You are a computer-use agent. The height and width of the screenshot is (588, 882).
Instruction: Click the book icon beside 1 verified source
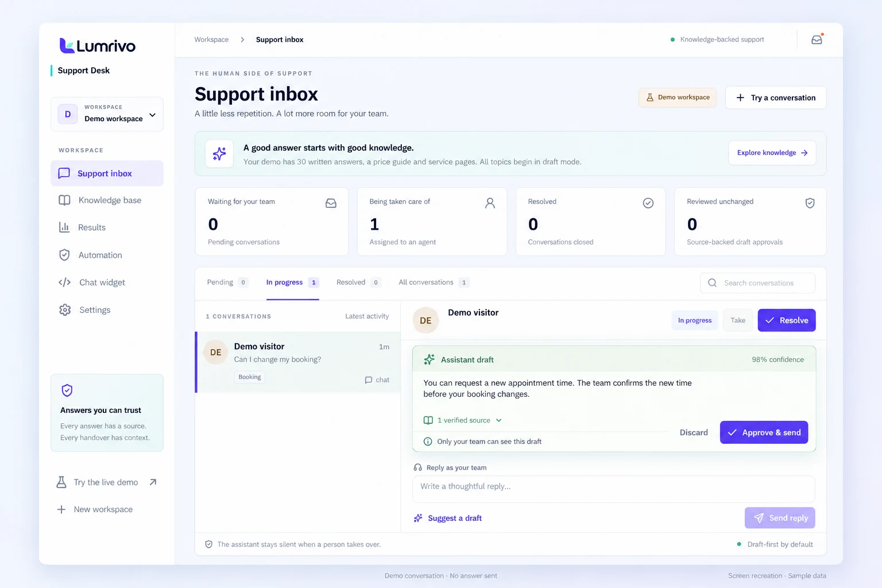428,420
